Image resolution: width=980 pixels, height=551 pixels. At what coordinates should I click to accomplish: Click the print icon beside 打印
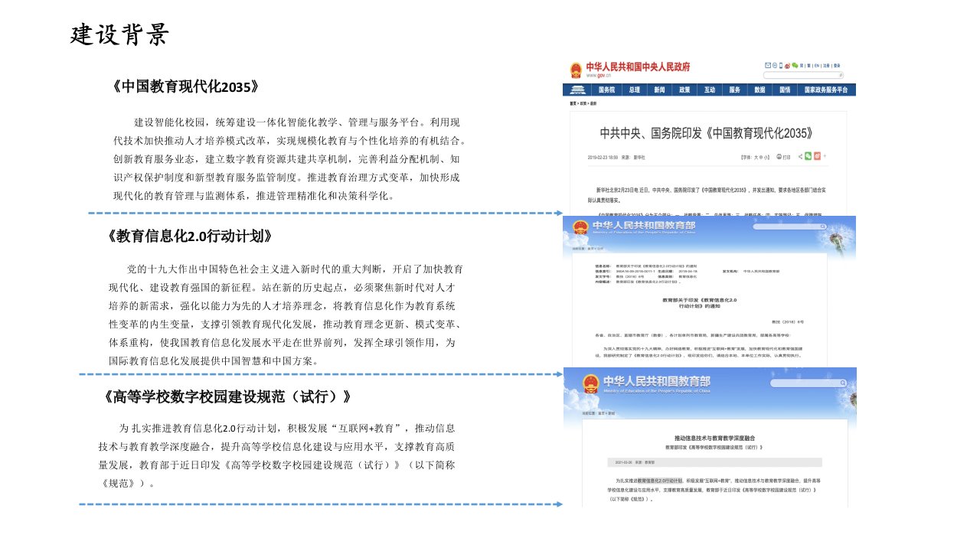pyautogui.click(x=779, y=157)
